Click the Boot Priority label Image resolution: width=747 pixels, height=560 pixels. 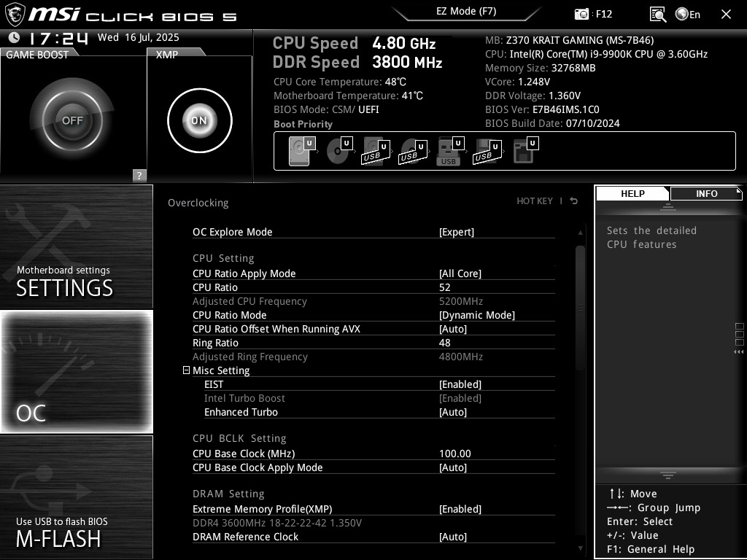pos(303,124)
